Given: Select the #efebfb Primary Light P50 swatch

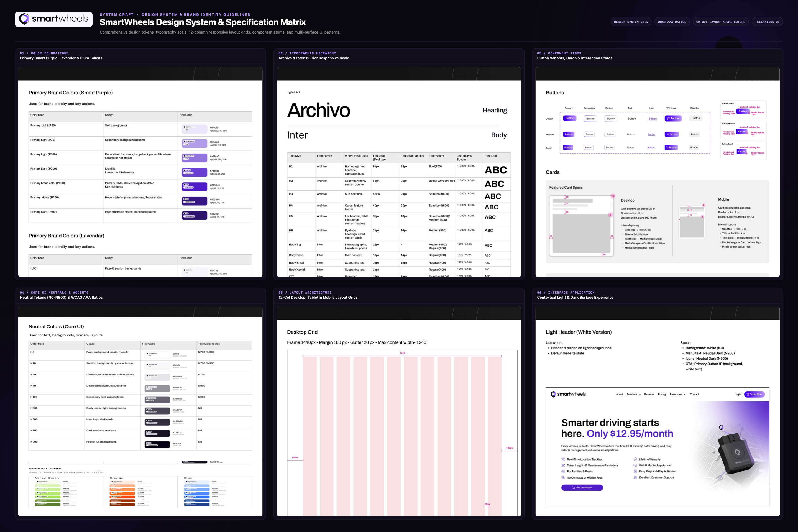Looking at the screenshot, I should coord(195,129).
